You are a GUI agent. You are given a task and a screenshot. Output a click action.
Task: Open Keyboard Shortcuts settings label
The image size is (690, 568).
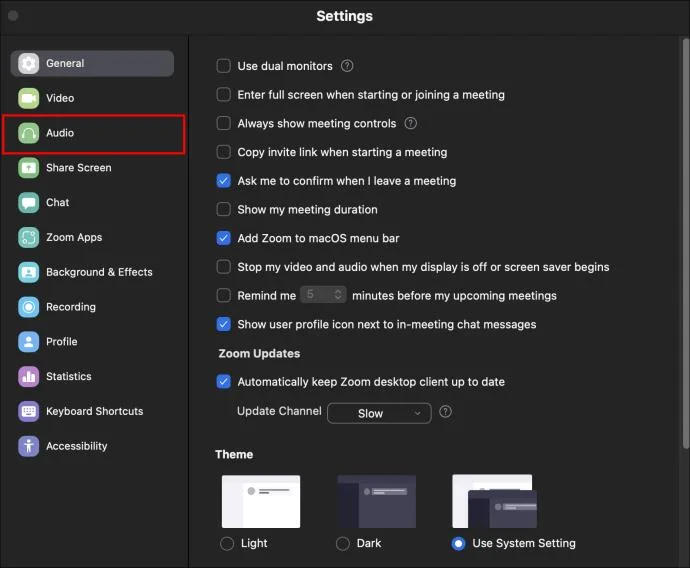(x=95, y=411)
